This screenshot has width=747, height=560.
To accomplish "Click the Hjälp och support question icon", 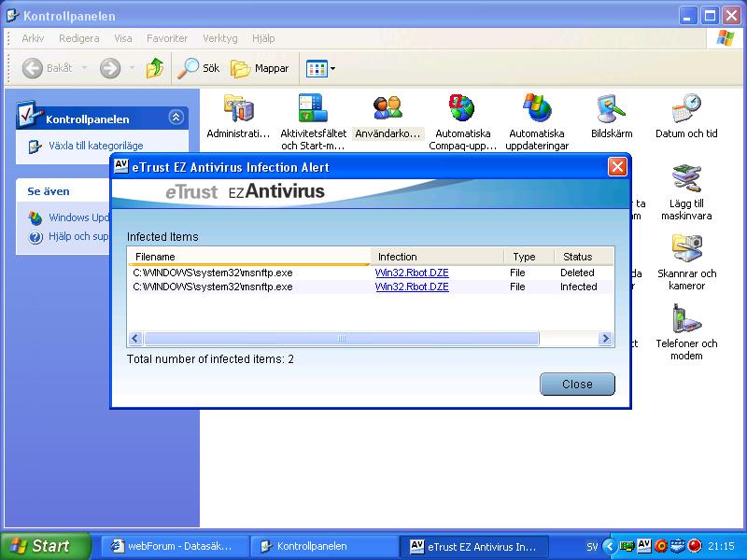I will click(x=35, y=237).
